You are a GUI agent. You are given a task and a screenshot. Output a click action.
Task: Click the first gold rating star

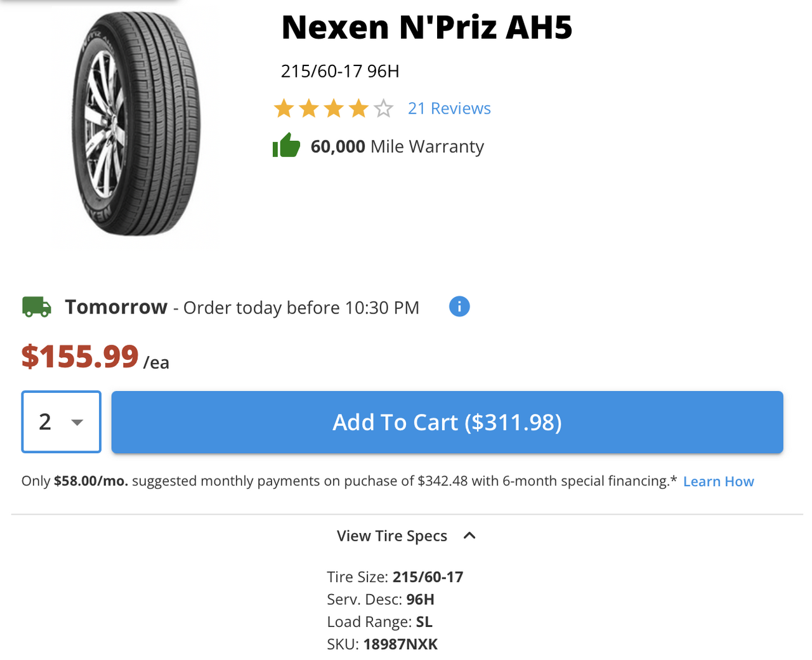[x=284, y=109]
